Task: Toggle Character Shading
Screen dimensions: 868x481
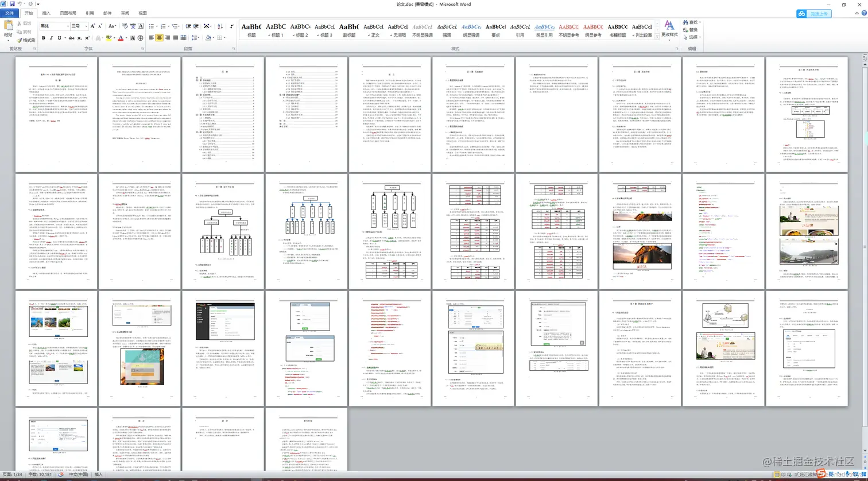Action: pos(133,38)
